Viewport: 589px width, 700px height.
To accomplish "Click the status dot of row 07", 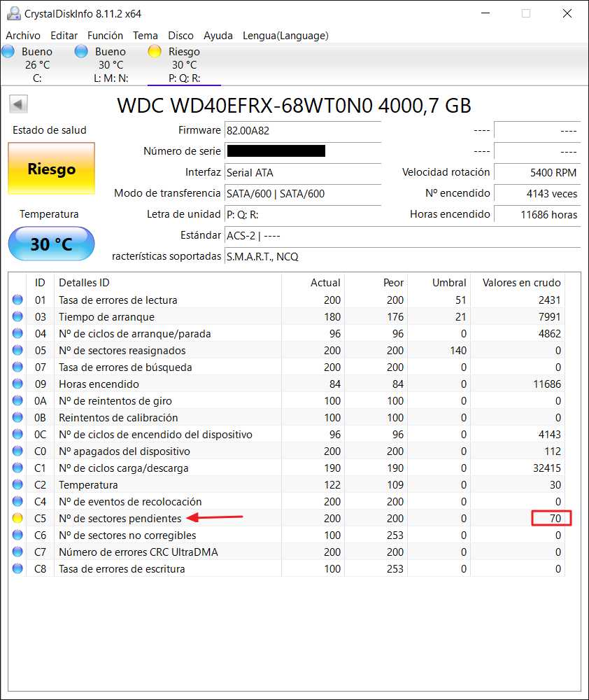I will 17,367.
